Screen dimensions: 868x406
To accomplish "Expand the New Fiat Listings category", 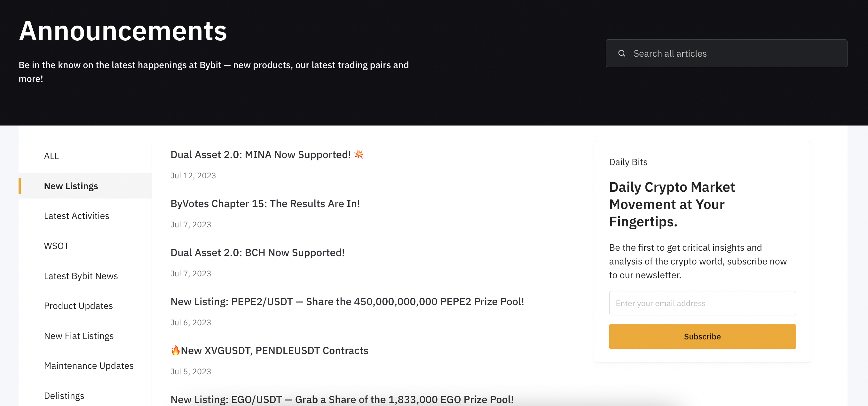I will 79,335.
